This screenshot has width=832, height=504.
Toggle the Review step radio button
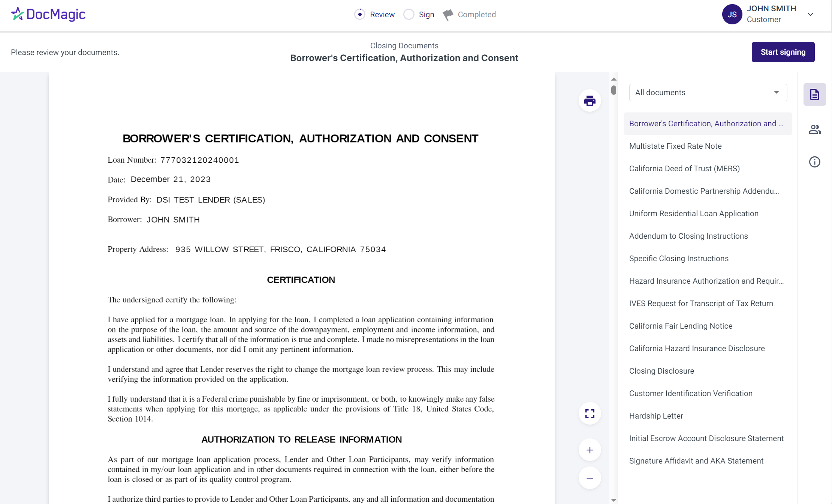359,14
